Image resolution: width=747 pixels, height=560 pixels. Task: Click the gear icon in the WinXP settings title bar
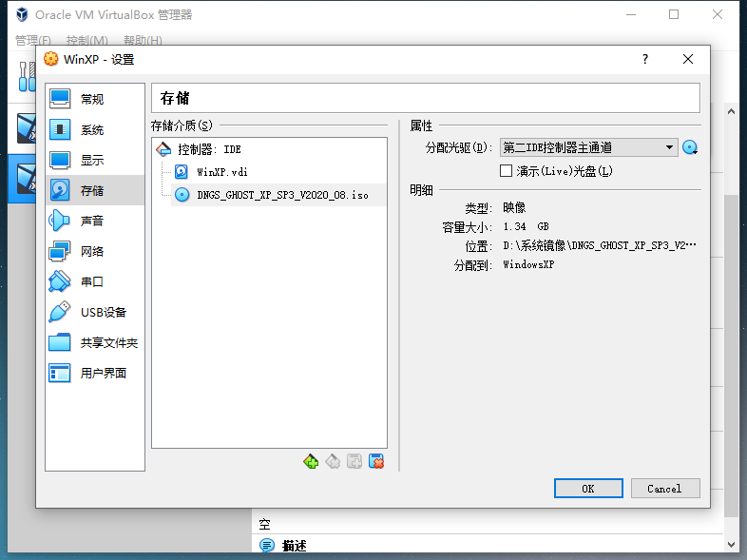click(51, 59)
